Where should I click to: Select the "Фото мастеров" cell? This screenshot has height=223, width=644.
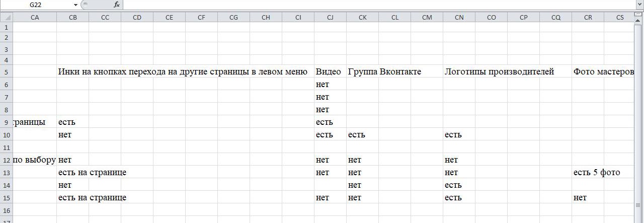(588, 72)
